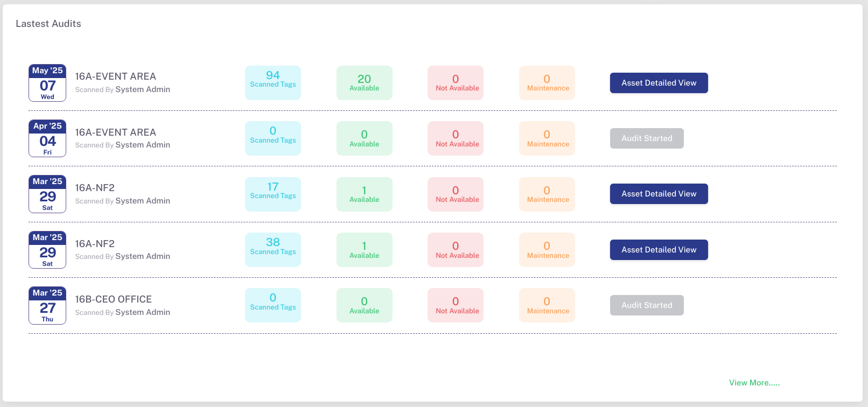
Task: Select the 20 Available tile
Action: pyautogui.click(x=365, y=83)
